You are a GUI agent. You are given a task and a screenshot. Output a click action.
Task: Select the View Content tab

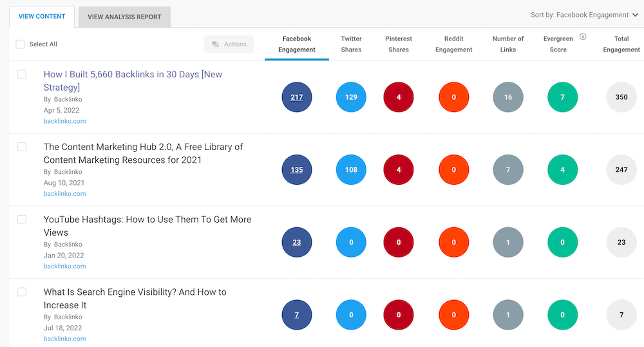point(42,17)
